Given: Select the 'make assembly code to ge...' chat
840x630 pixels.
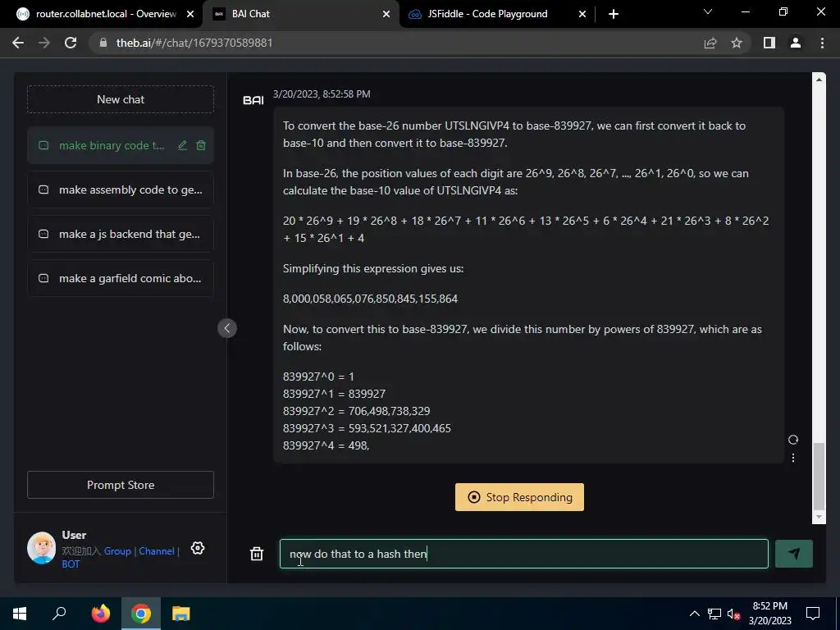Looking at the screenshot, I should click(121, 189).
